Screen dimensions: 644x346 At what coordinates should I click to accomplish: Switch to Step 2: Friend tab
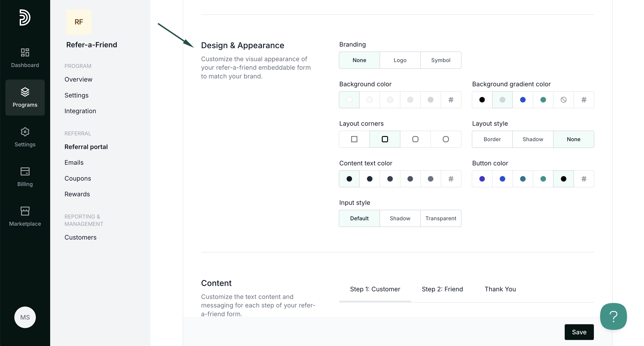click(x=442, y=289)
